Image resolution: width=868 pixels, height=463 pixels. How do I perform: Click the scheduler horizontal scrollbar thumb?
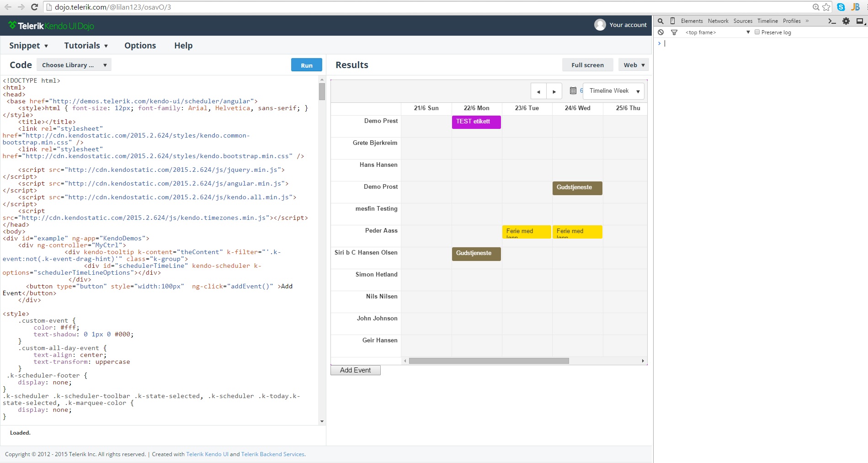pyautogui.click(x=489, y=361)
